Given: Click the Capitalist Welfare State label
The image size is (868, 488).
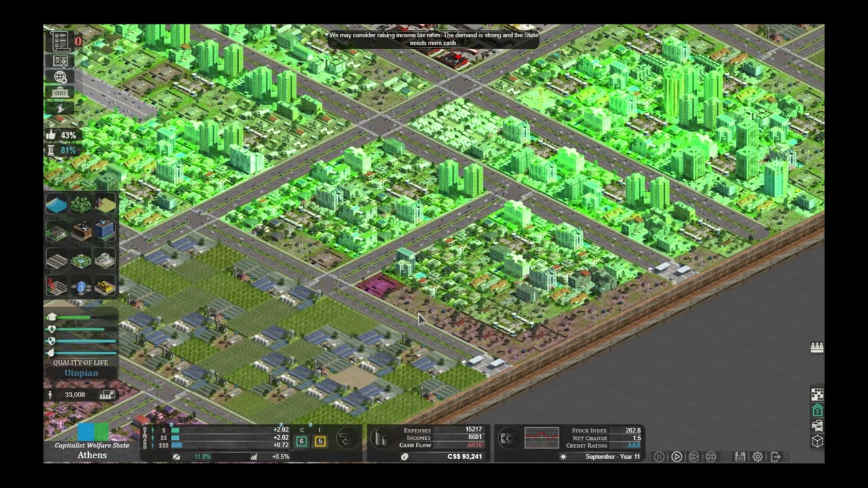Looking at the screenshot, I should tap(92, 445).
